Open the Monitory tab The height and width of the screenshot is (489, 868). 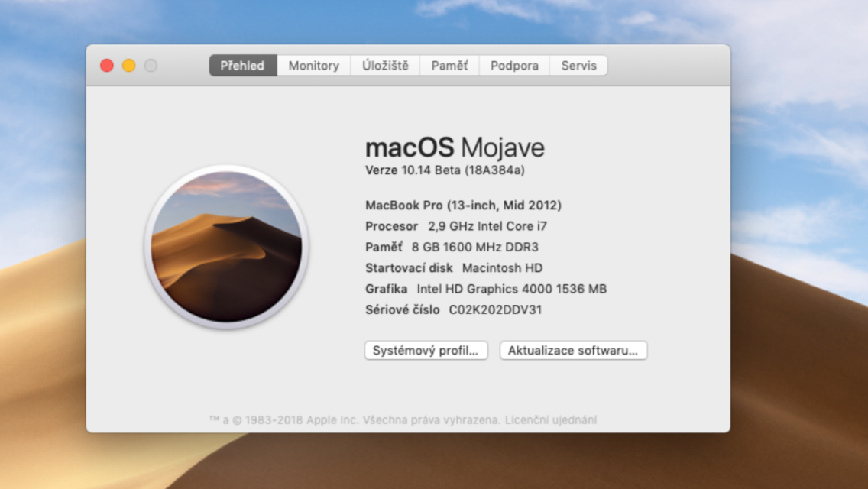click(313, 66)
